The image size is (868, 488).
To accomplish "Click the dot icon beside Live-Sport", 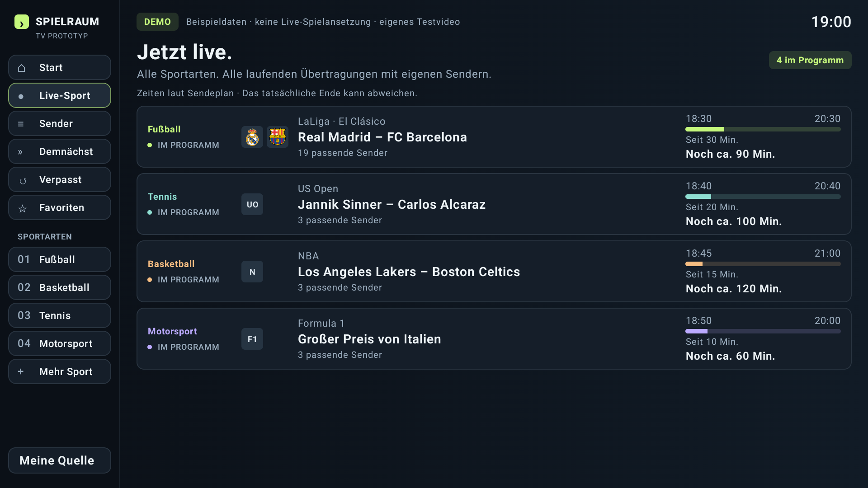I will (x=21, y=96).
